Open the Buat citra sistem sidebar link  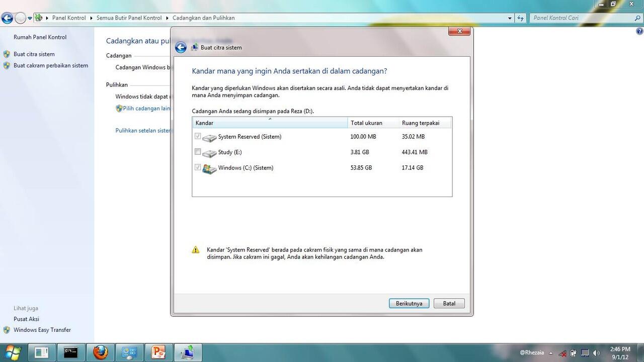[x=34, y=54]
